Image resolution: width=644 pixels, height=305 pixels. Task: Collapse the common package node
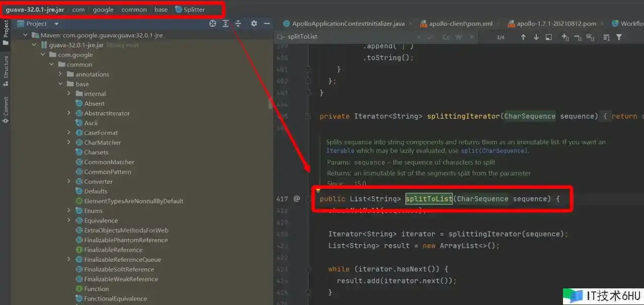tap(51, 64)
